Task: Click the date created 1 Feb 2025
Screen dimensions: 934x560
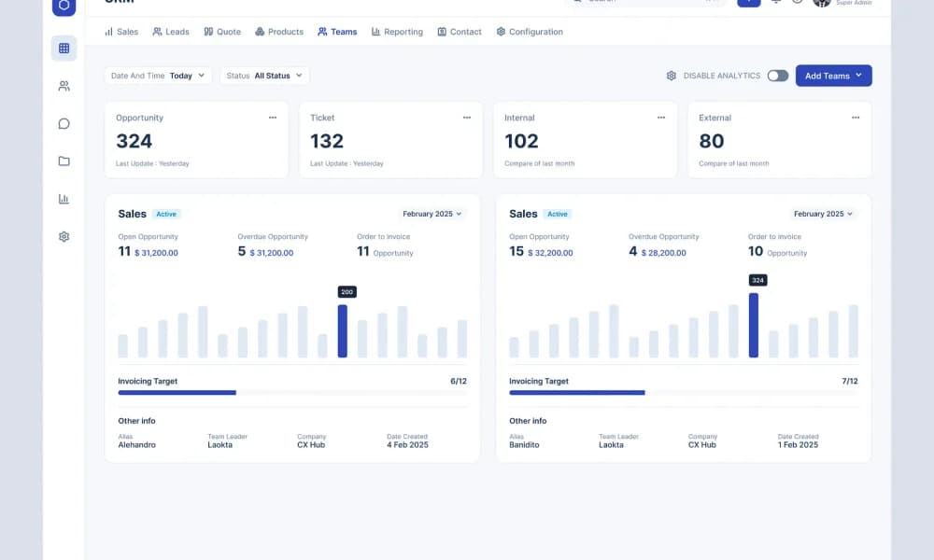Action: click(x=799, y=445)
